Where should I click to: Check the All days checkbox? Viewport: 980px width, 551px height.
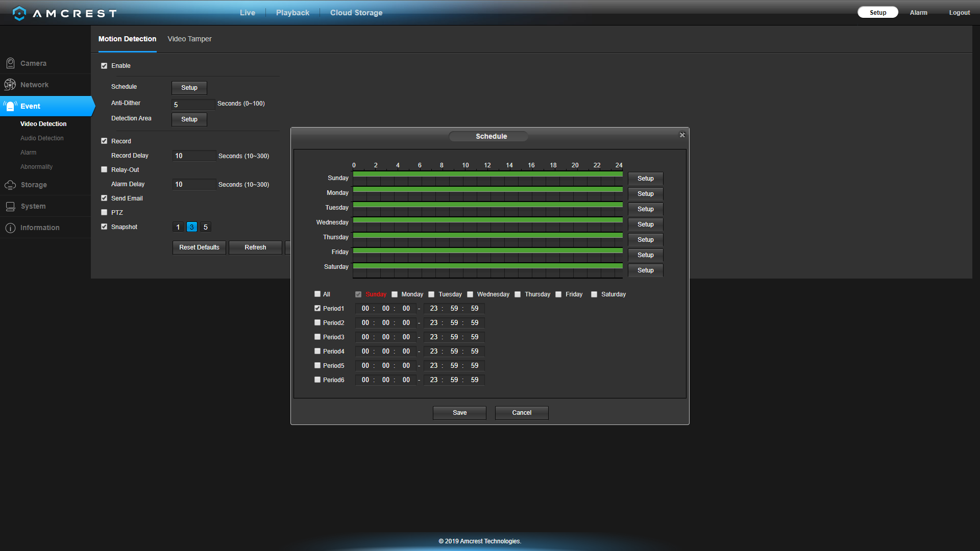pos(317,294)
